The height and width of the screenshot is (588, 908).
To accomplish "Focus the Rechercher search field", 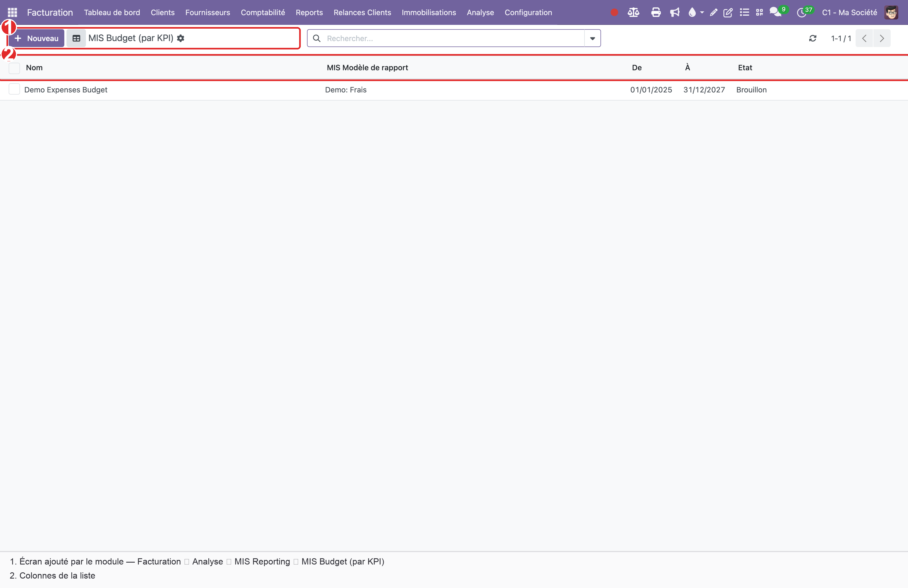I will click(x=454, y=38).
